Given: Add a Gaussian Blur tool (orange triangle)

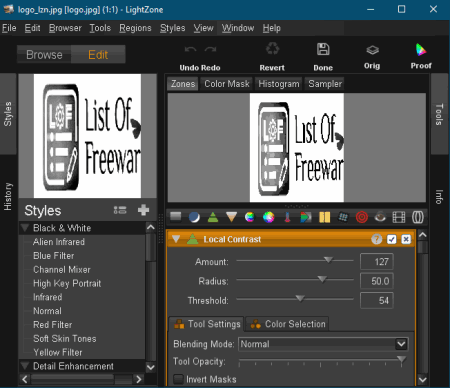Looking at the screenshot, I should (x=231, y=217).
